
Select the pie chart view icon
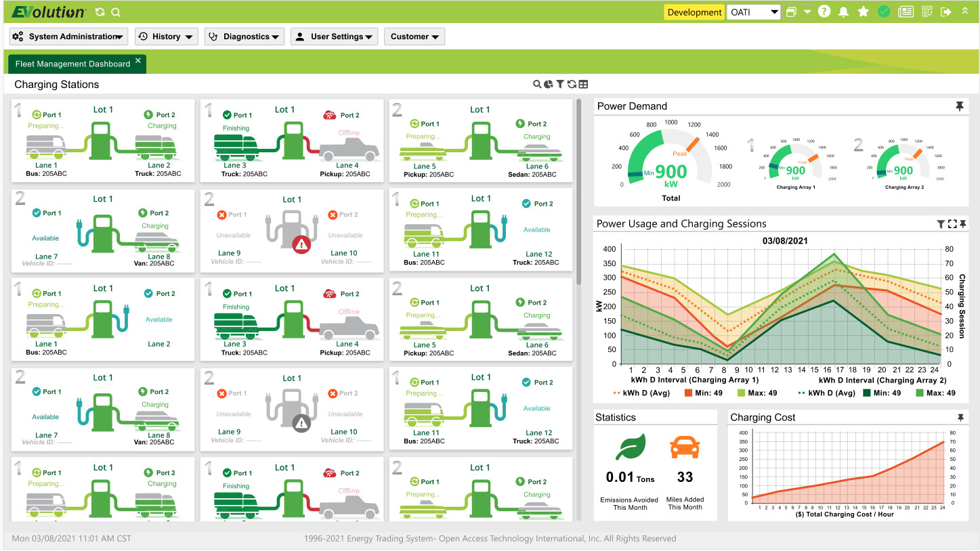pyautogui.click(x=547, y=84)
